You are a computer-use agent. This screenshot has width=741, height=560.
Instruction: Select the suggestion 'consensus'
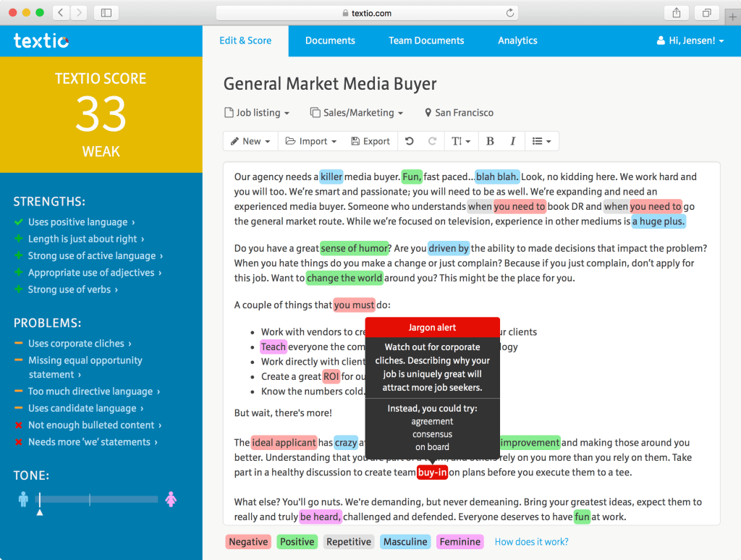click(x=432, y=434)
